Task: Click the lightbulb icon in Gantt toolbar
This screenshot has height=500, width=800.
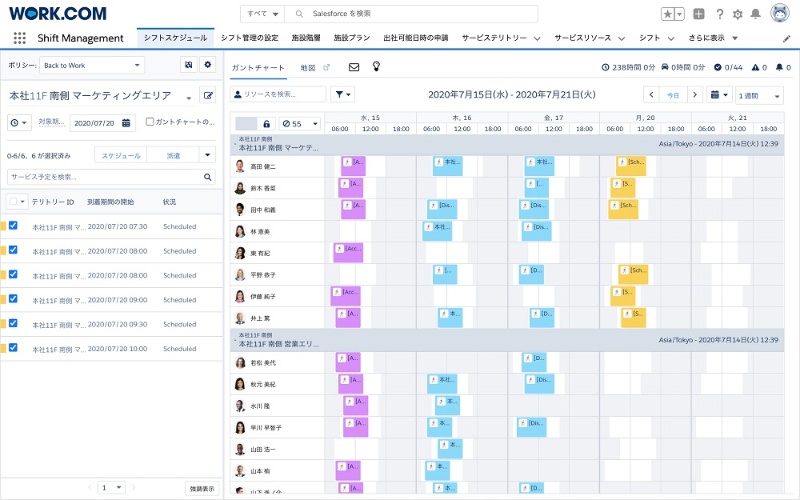Action: coord(377,66)
